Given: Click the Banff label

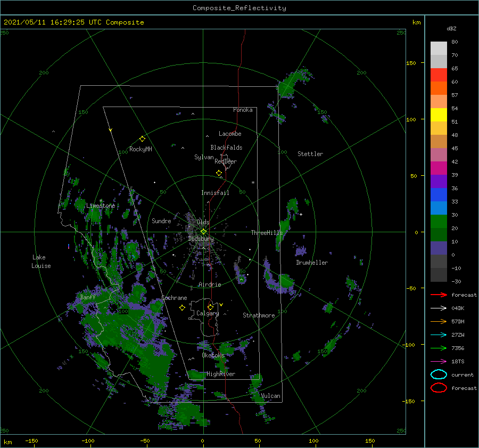Looking at the screenshot, I should coord(88,297).
